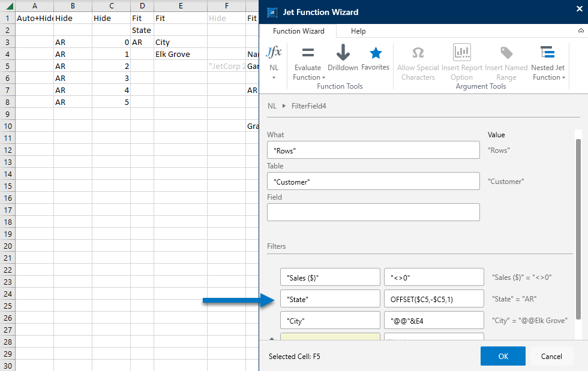The image size is (588, 371).
Task: Select cell E1 containing Fit
Action: 181,19
